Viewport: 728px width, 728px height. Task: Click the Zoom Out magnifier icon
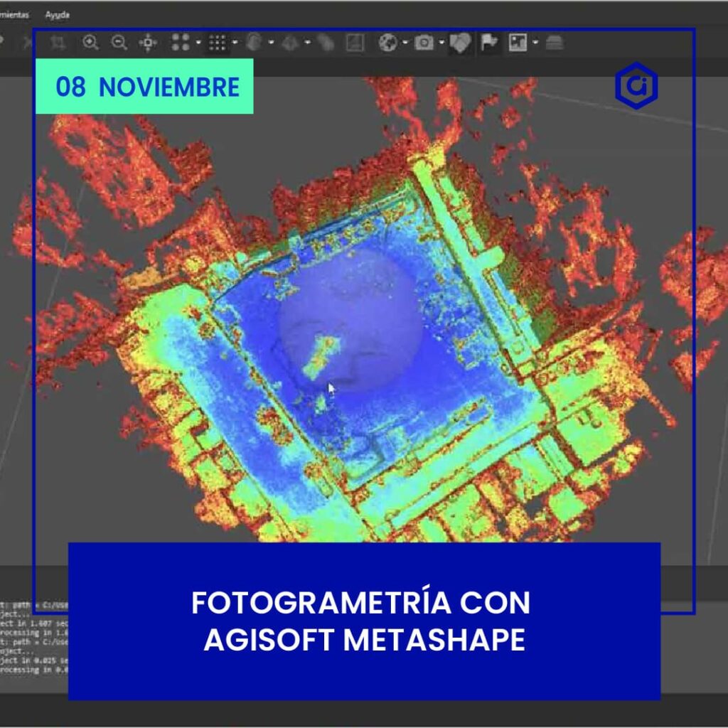click(119, 43)
